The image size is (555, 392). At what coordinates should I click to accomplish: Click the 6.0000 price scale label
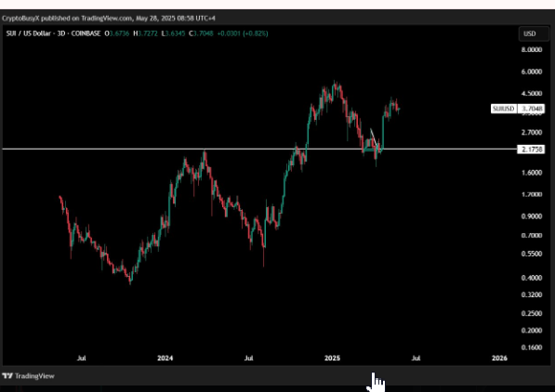pyautogui.click(x=531, y=72)
